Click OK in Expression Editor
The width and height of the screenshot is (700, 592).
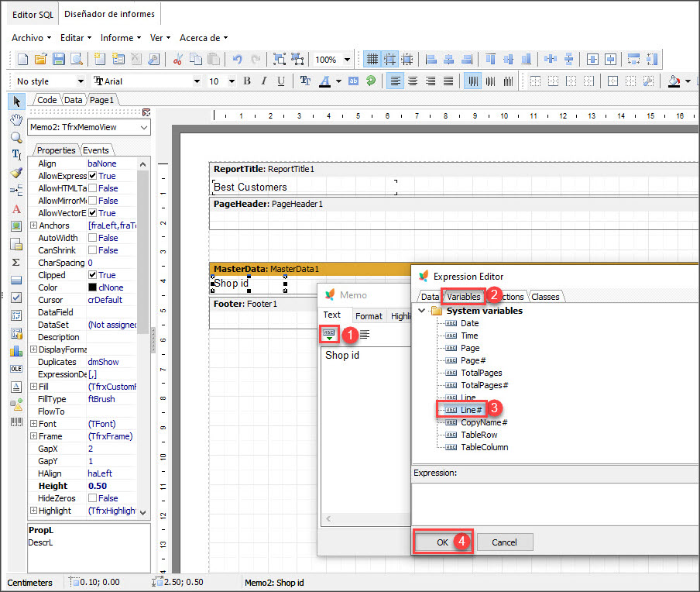click(442, 542)
